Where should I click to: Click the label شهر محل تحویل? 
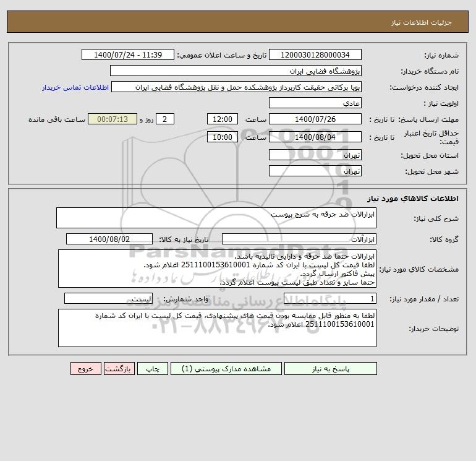coord(432,171)
